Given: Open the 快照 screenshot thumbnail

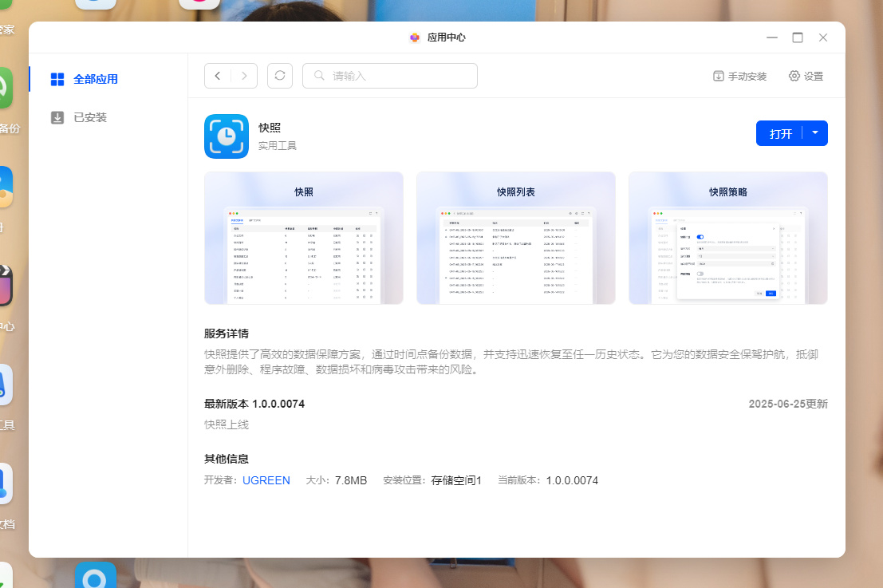Looking at the screenshot, I should coord(304,239).
